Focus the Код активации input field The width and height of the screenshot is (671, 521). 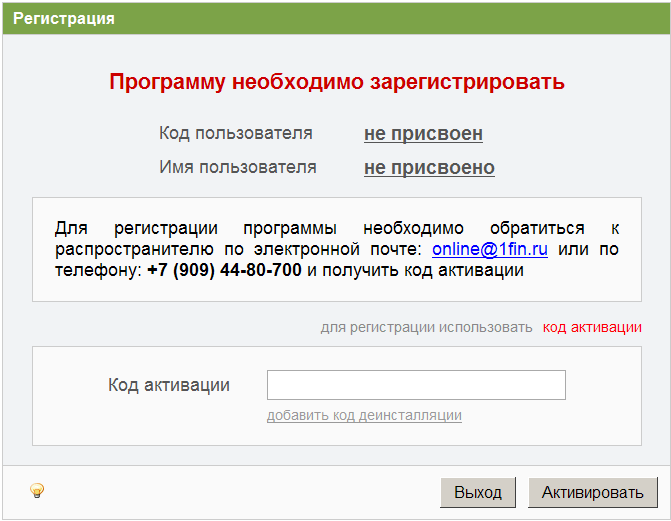pos(416,385)
